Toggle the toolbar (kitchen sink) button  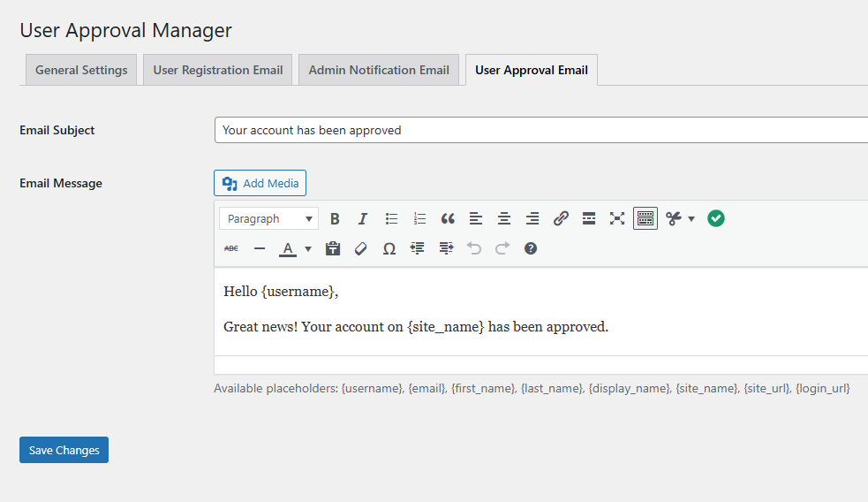pyautogui.click(x=645, y=218)
